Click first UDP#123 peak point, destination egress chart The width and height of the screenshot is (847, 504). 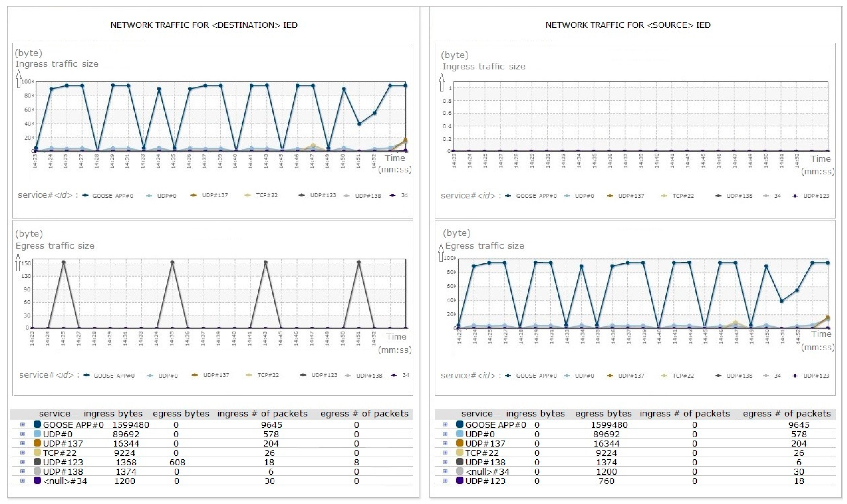tap(63, 262)
